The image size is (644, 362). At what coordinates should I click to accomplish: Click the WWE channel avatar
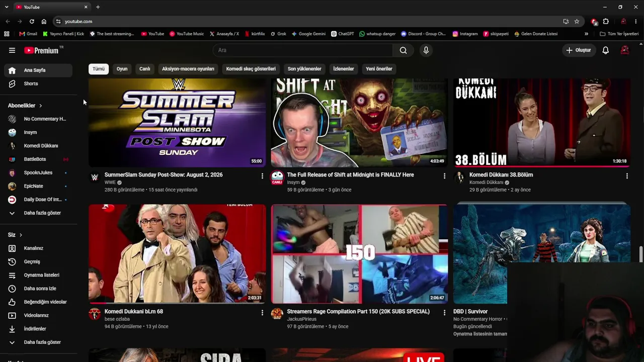95,177
